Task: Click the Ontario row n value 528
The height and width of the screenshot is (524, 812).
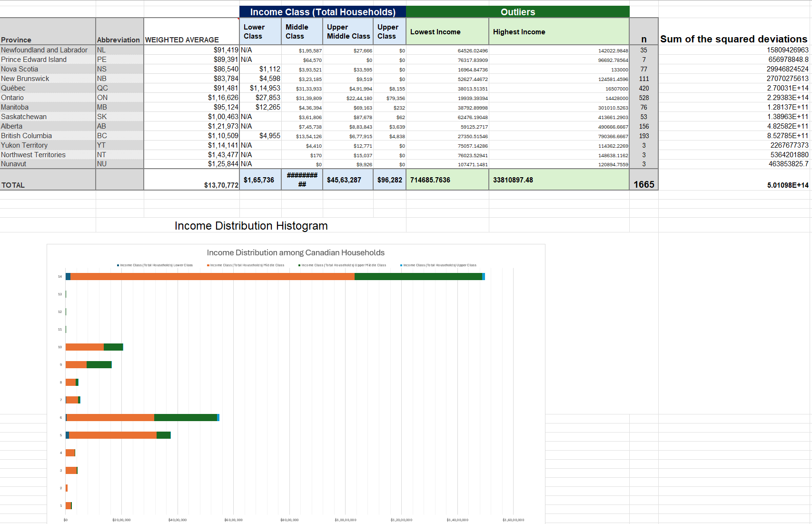Action: [644, 98]
